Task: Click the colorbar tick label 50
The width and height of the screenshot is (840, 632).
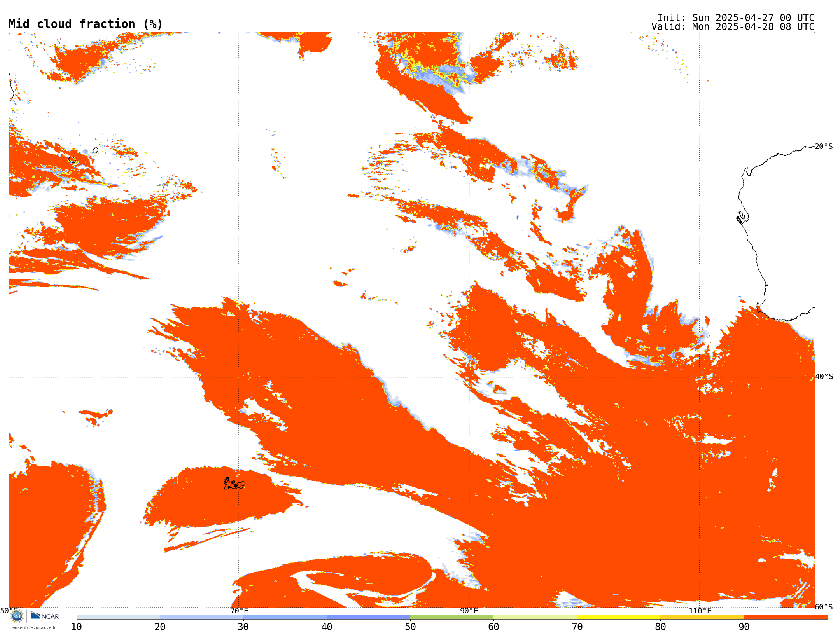Action: click(x=410, y=627)
